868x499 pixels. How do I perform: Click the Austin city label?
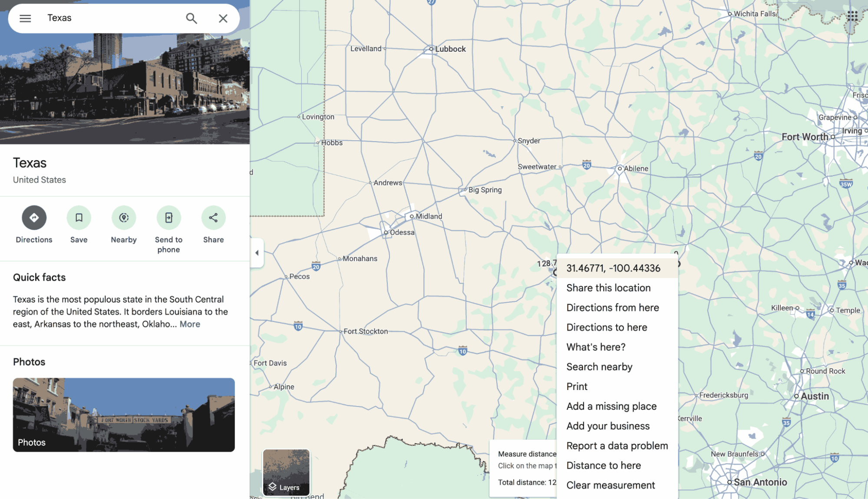coord(815,396)
